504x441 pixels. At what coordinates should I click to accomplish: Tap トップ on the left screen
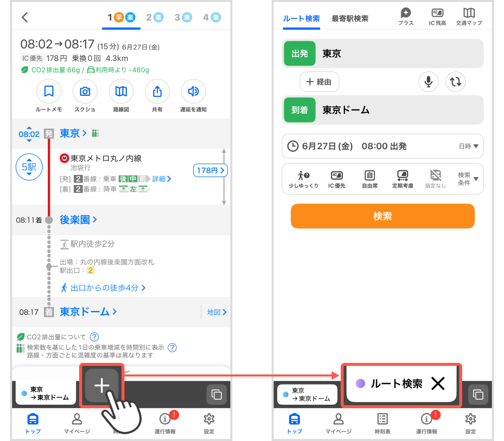(x=33, y=423)
